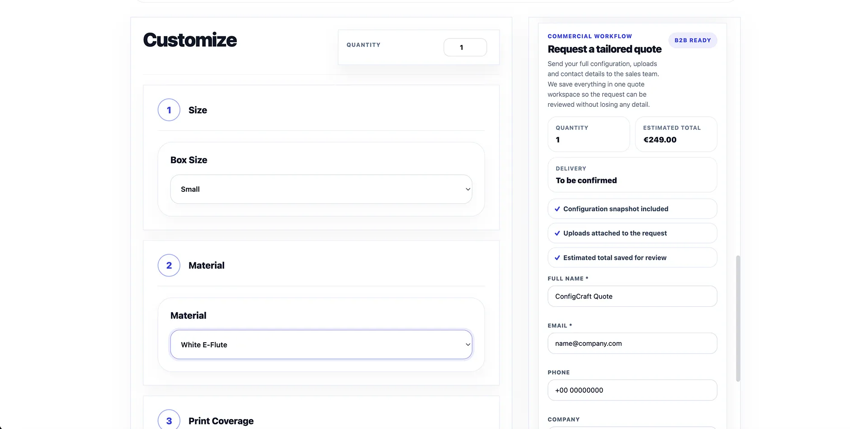This screenshot has height=429, width=868.
Task: Click checkmark icon beside Configuration snapshot included
Action: (557, 209)
